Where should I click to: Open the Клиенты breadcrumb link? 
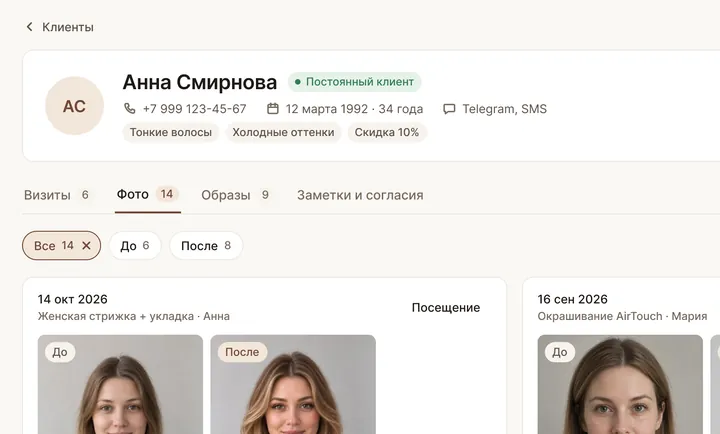point(68,27)
